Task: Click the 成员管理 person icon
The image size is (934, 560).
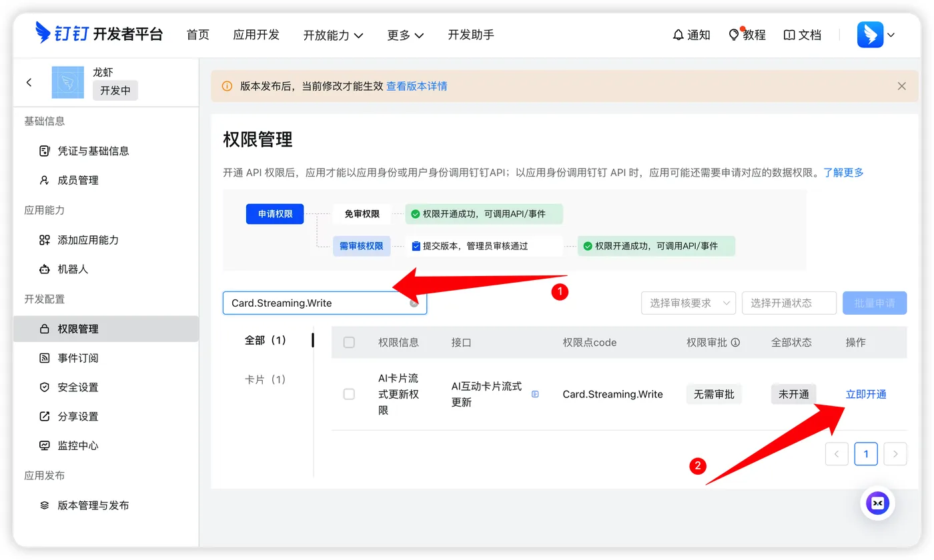Action: (x=45, y=180)
